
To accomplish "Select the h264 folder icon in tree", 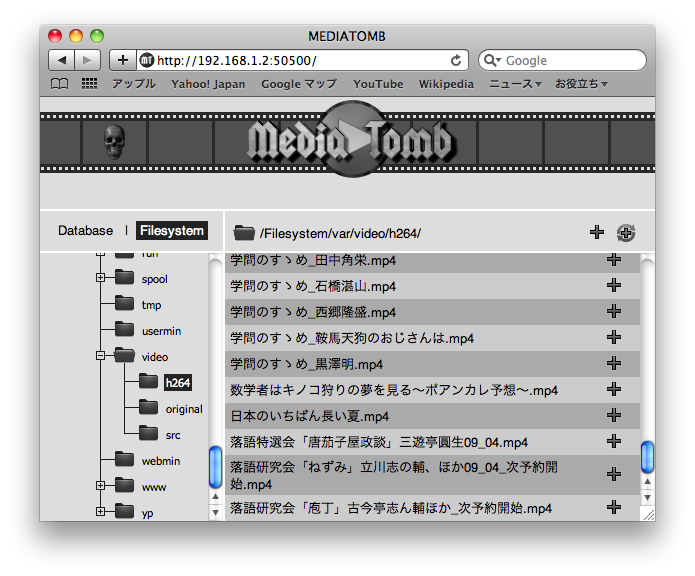I will 148,382.
